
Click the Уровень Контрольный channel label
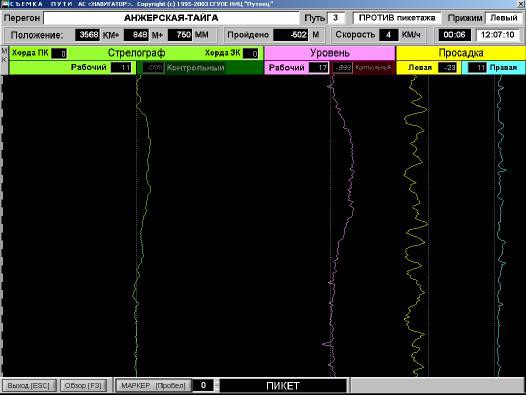[x=373, y=68]
